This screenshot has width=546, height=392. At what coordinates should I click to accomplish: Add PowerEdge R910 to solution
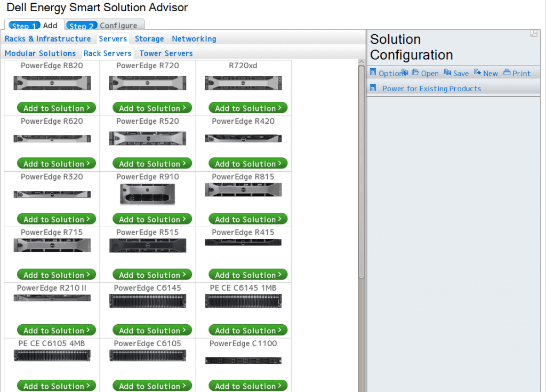pyautogui.click(x=152, y=219)
